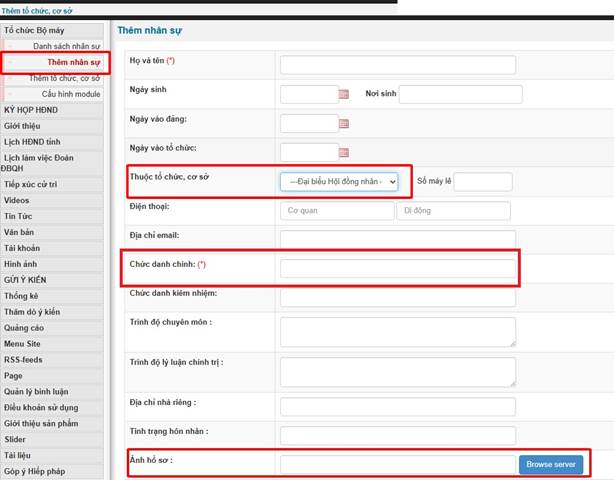Click the Địa chỉ email field
614x480 pixels.
[397, 239]
